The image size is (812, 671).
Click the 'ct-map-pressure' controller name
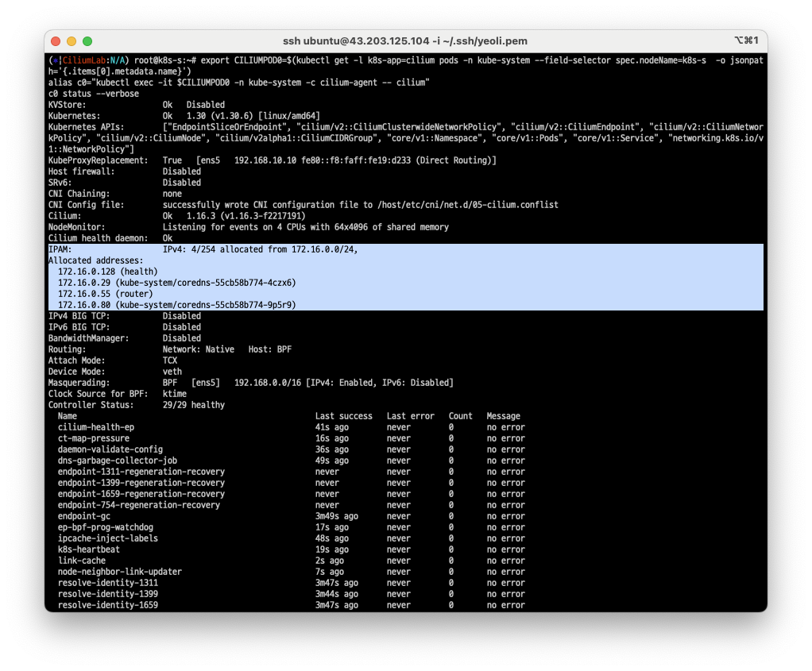coord(93,438)
